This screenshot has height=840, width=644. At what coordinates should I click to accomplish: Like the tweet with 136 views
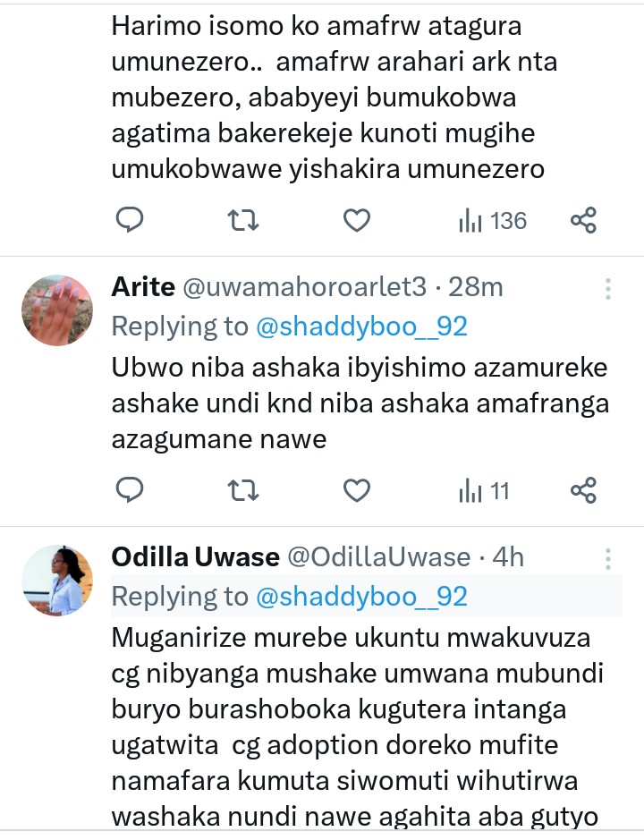pyautogui.click(x=357, y=220)
